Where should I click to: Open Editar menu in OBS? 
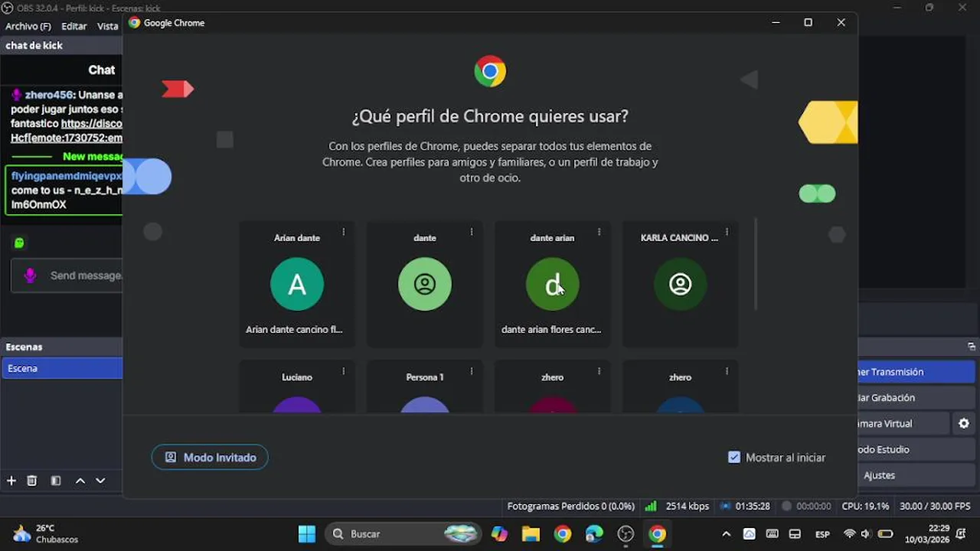click(74, 26)
